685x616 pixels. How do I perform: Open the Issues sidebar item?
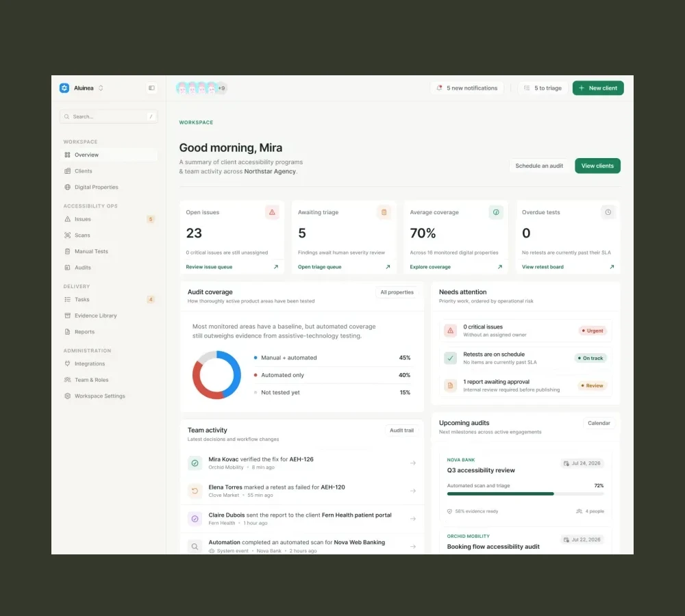click(109, 219)
